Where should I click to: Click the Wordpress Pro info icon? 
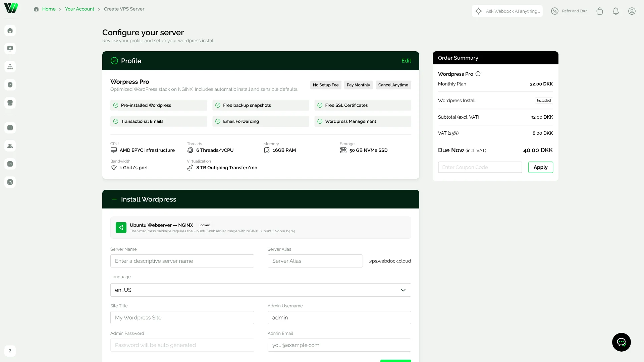(x=478, y=74)
